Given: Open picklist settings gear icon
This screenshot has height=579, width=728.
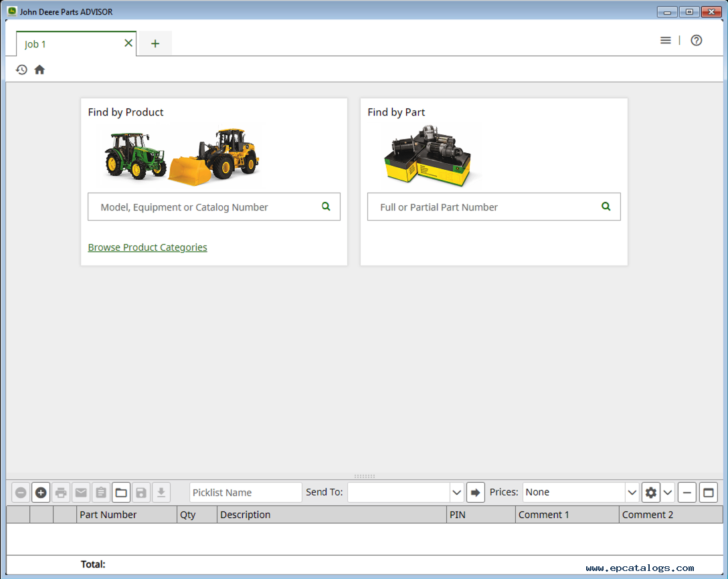Looking at the screenshot, I should pyautogui.click(x=650, y=493).
